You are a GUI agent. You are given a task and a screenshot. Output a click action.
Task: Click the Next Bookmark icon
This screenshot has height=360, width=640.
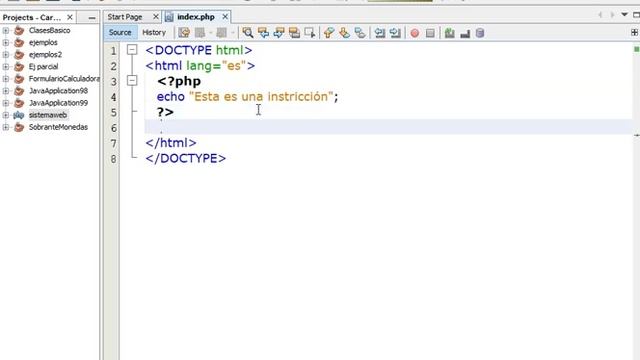[x=344, y=33]
